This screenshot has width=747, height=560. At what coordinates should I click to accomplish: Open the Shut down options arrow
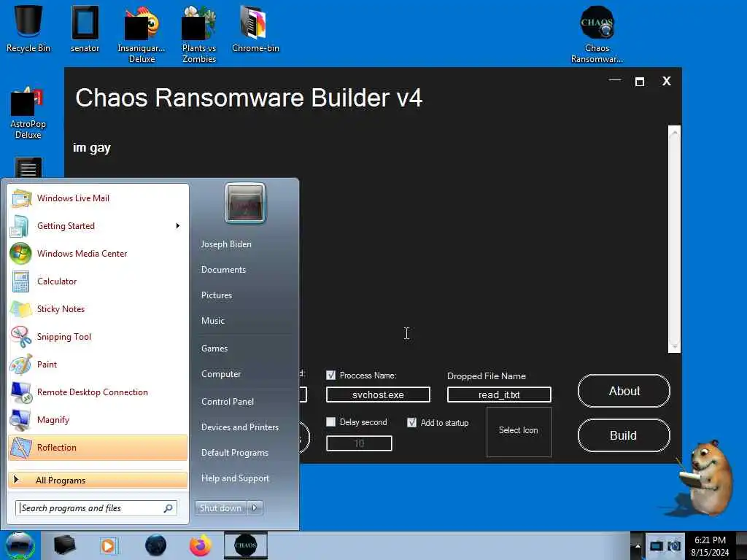click(x=255, y=508)
